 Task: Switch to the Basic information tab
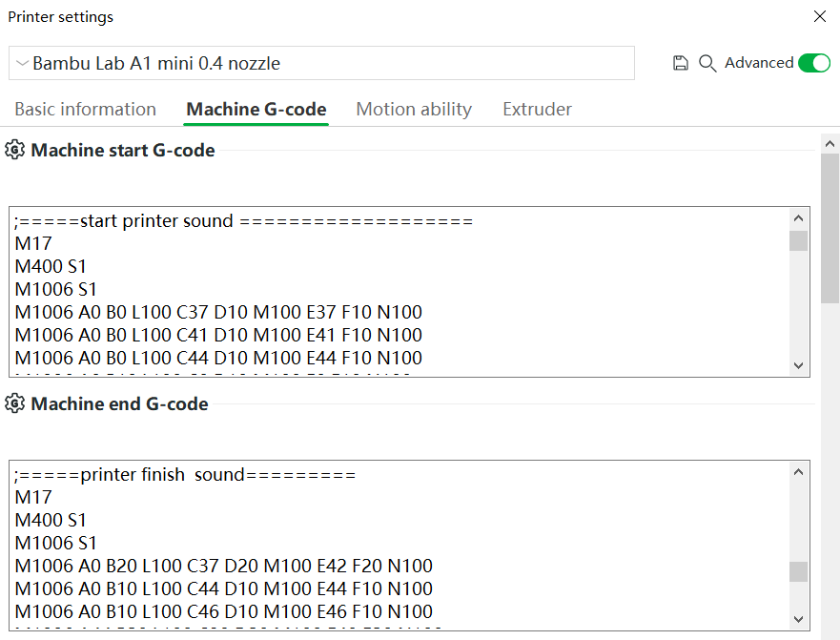pos(85,110)
